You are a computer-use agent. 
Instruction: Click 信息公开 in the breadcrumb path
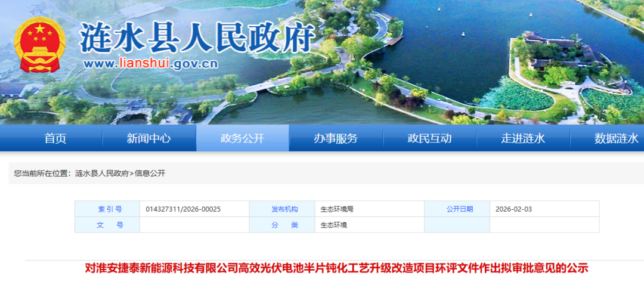click(x=150, y=173)
